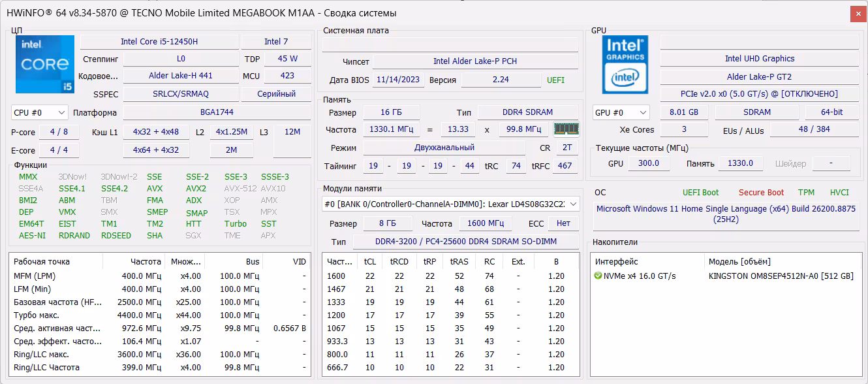Click the chipset Intel Alder Lake-P PCH

(x=475, y=61)
